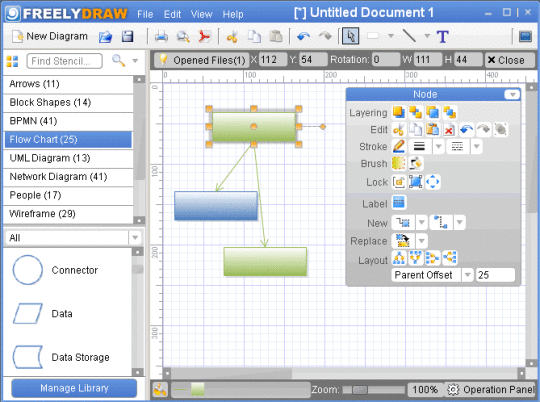Click the toolbar Copy icon
Screen dimensions: 540x402
254,37
